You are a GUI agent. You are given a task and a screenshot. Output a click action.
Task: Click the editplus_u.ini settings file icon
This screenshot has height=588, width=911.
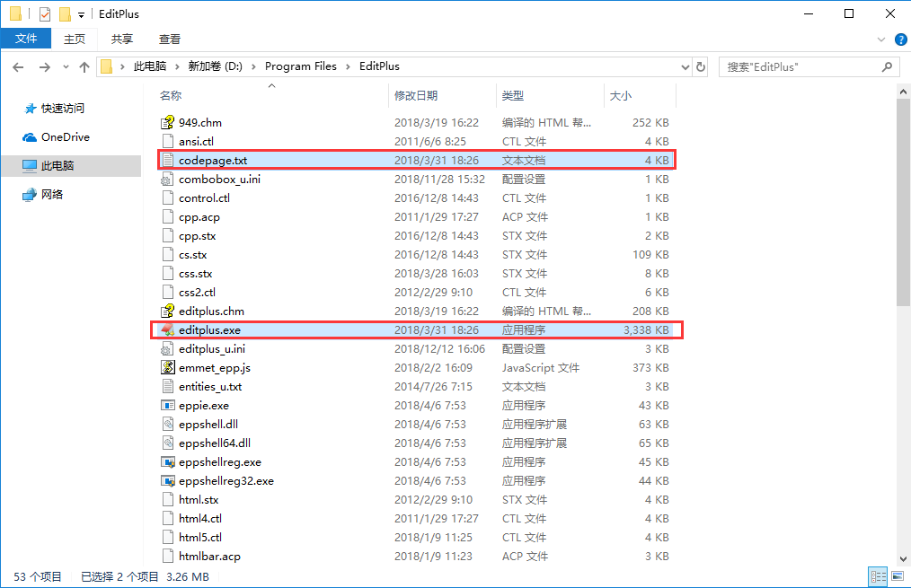[x=167, y=349]
